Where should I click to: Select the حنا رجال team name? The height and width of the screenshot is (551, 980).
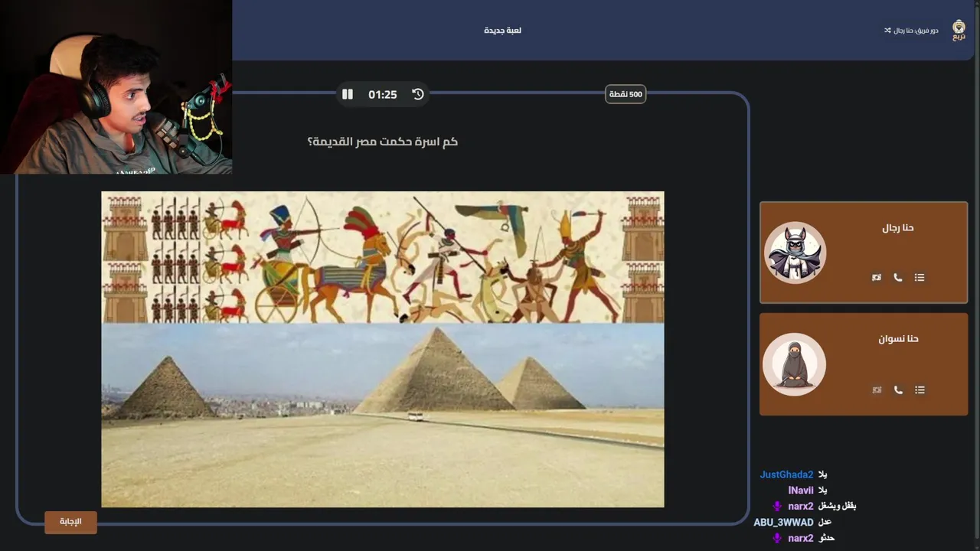[898, 228]
